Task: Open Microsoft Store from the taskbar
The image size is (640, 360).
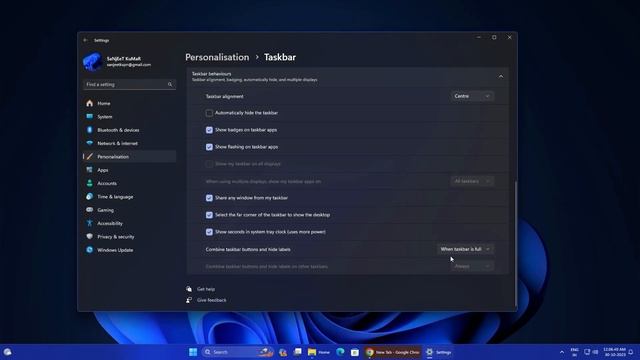Action: click(x=355, y=352)
